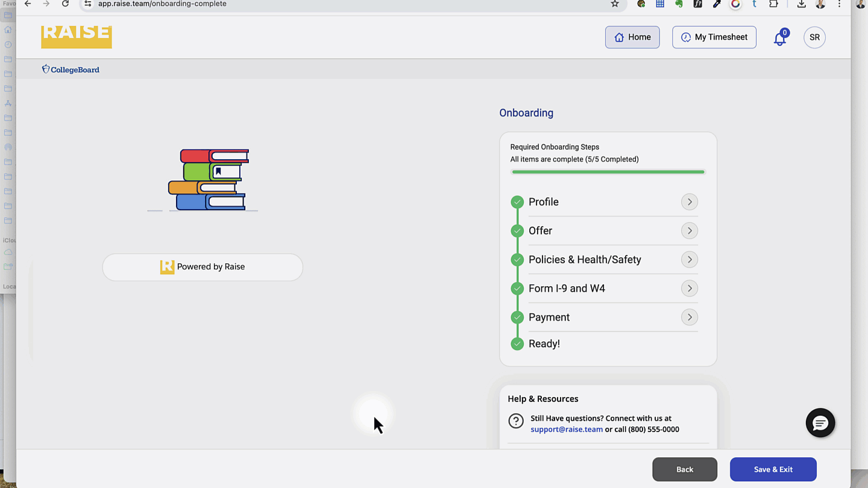This screenshot has height=488, width=868.
Task: Open the live chat bubble icon
Action: coord(820,423)
